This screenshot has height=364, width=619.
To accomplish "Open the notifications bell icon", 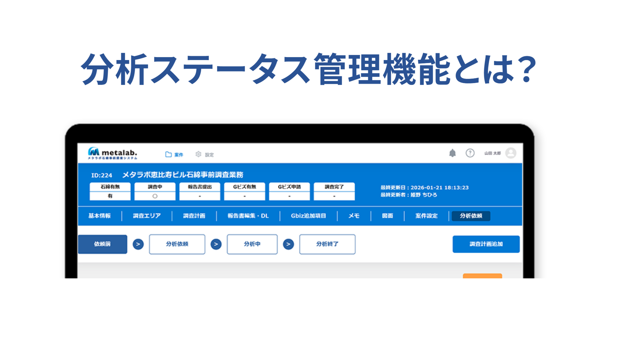I will (x=452, y=153).
